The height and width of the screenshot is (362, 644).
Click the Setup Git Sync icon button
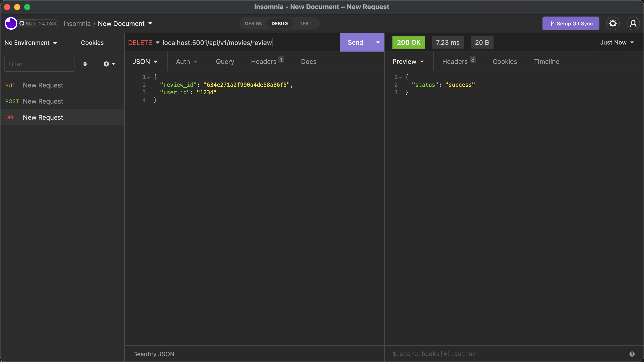pos(552,23)
